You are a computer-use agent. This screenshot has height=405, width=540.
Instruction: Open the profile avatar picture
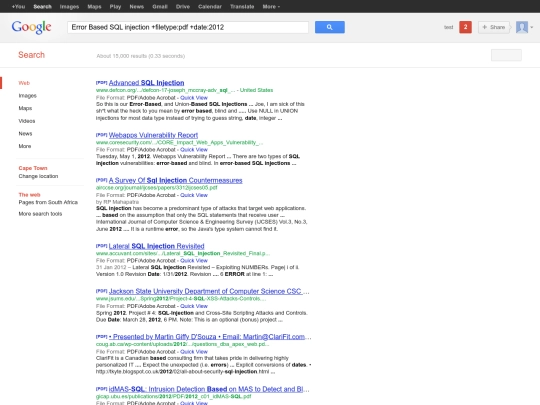[x=522, y=27]
